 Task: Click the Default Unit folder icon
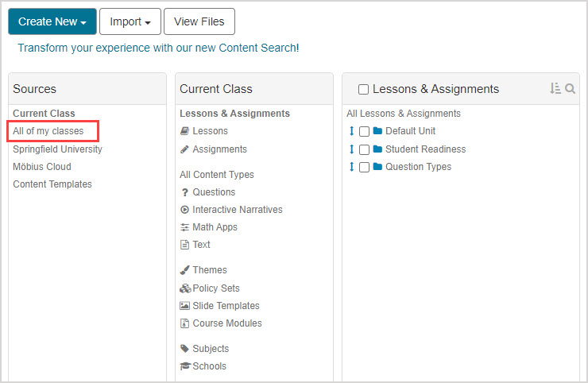[x=377, y=131]
